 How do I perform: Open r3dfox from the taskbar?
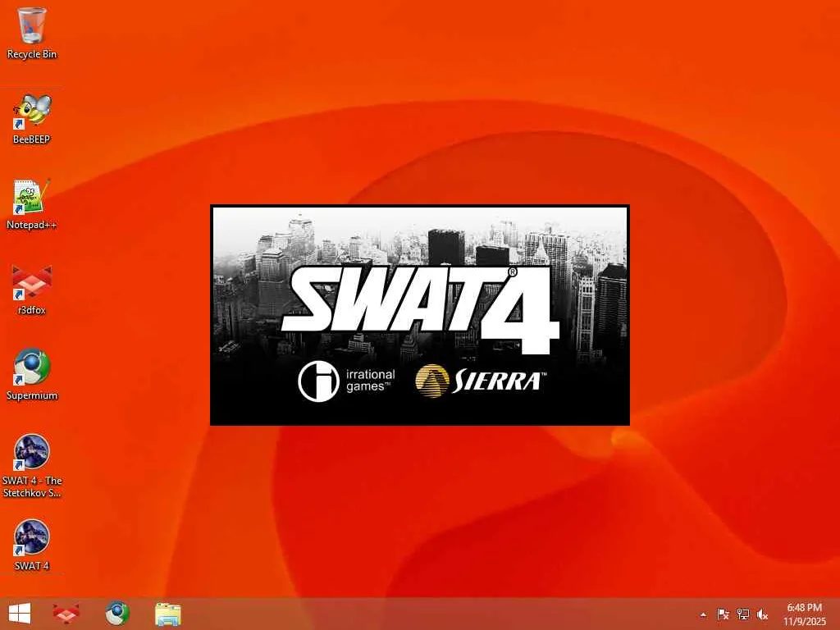[x=66, y=614]
